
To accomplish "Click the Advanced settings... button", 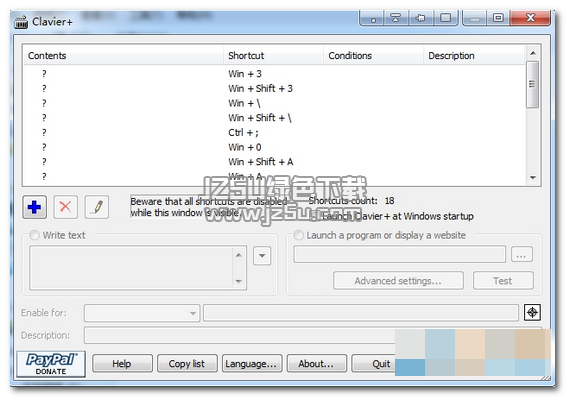I will pos(399,281).
